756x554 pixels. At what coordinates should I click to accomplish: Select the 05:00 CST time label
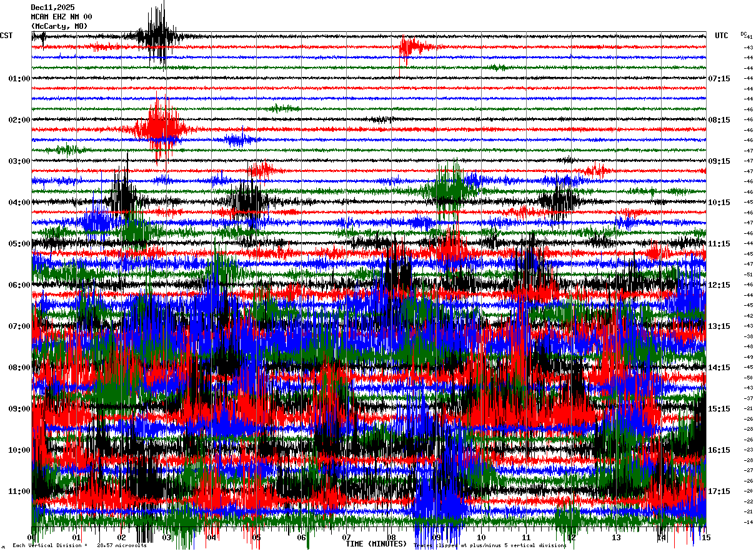(x=19, y=244)
